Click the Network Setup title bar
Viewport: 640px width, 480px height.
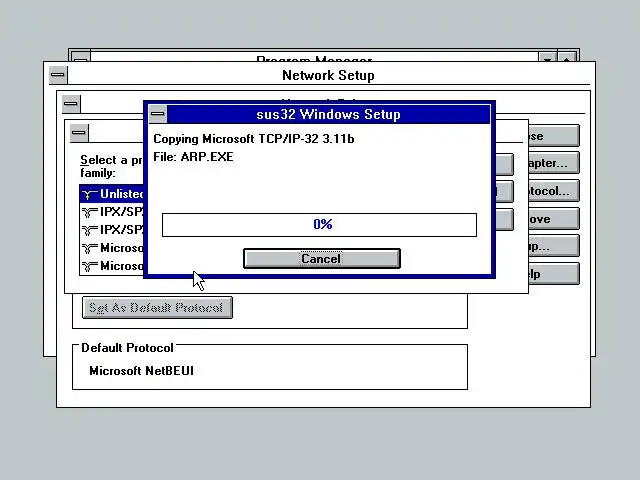[x=329, y=75]
